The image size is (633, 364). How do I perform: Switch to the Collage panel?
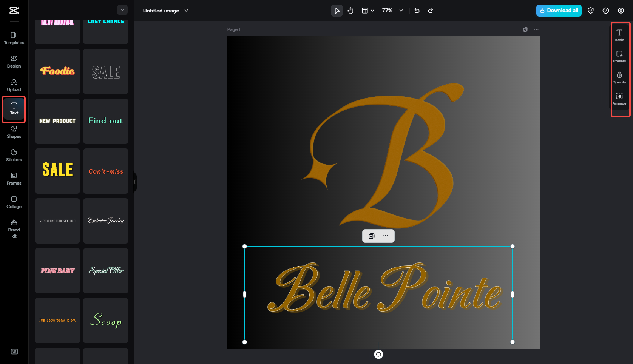tap(14, 202)
